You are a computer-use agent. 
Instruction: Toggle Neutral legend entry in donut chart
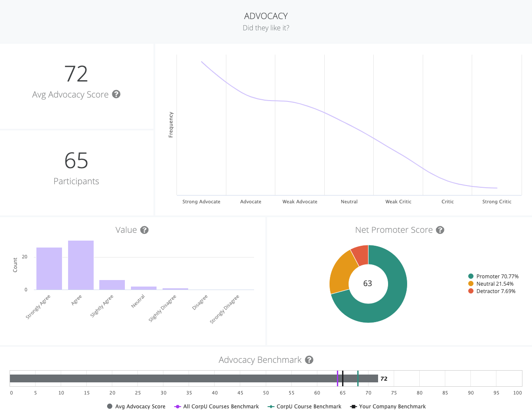492,284
